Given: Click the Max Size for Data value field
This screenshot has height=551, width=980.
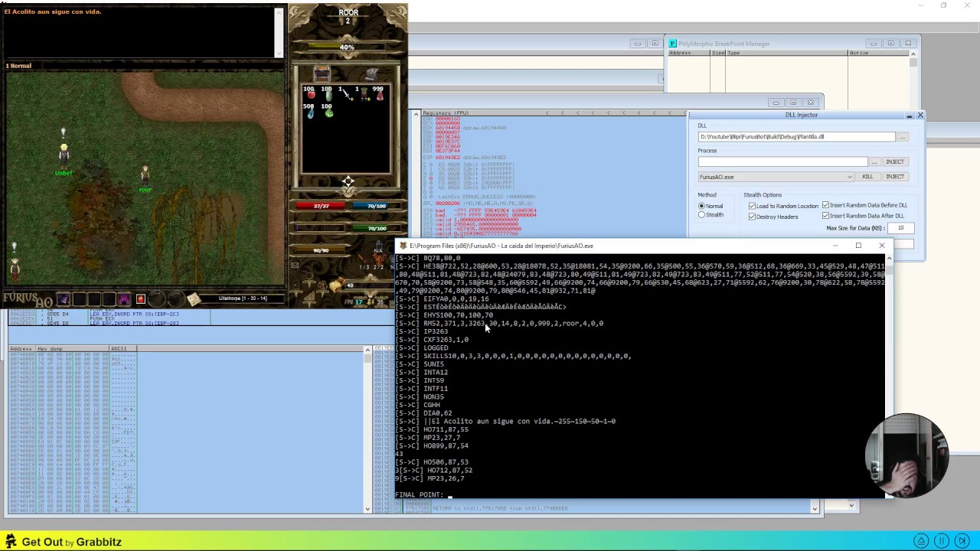Looking at the screenshot, I should coord(900,228).
